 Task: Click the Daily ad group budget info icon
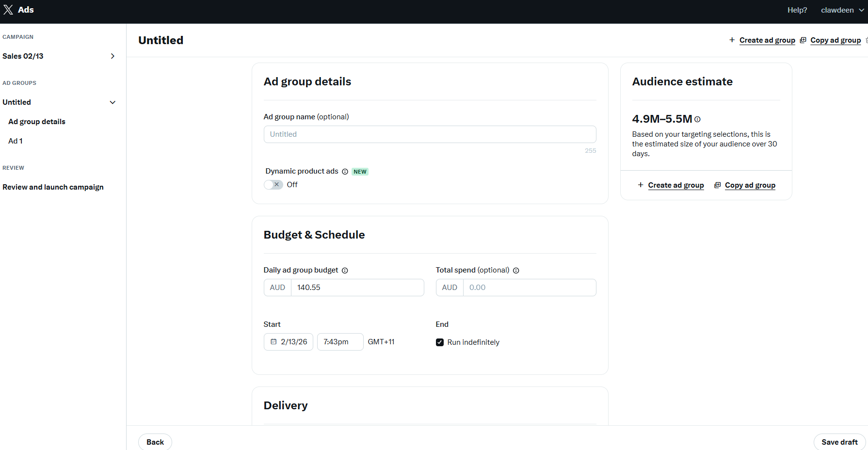pos(345,271)
